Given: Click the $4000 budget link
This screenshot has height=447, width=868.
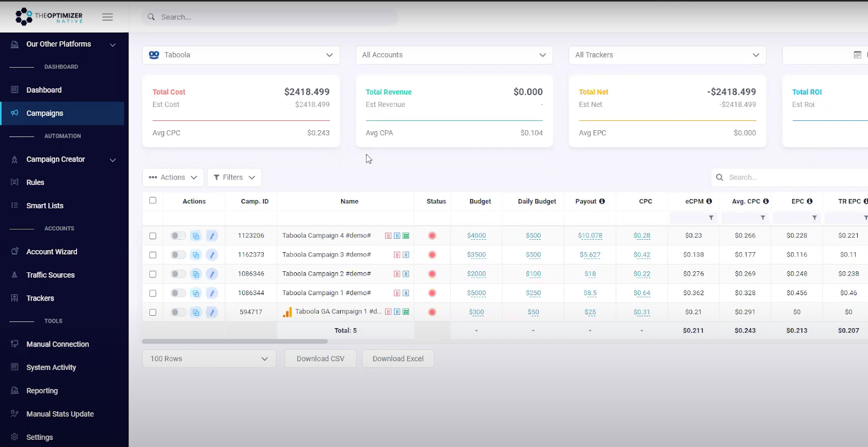Looking at the screenshot, I should [x=476, y=235].
